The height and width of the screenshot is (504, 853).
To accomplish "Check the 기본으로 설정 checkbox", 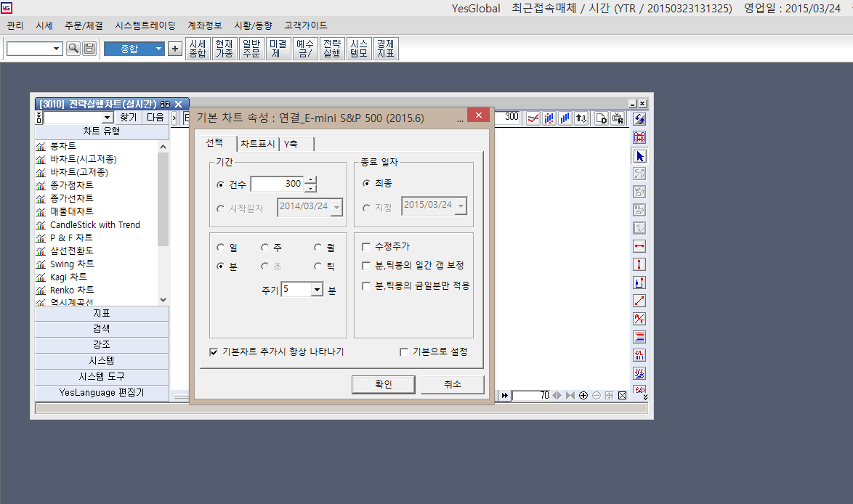I will pos(404,352).
